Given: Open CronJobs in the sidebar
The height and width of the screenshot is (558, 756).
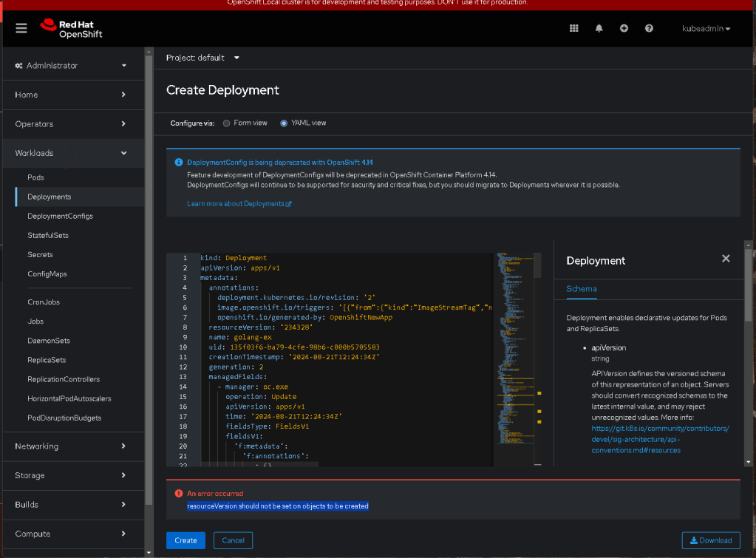Looking at the screenshot, I should point(44,302).
